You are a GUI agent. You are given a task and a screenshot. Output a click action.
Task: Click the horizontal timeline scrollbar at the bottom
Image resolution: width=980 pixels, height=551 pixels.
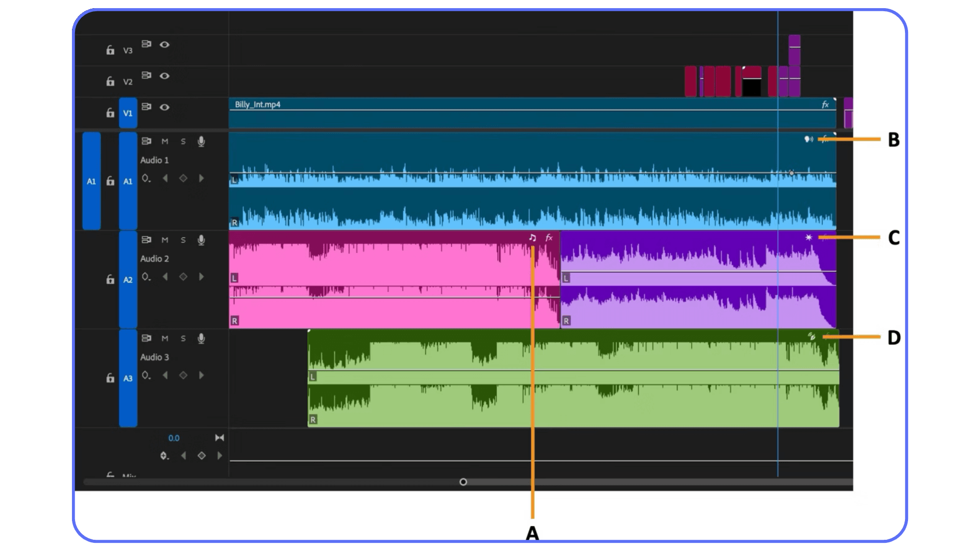tap(462, 481)
